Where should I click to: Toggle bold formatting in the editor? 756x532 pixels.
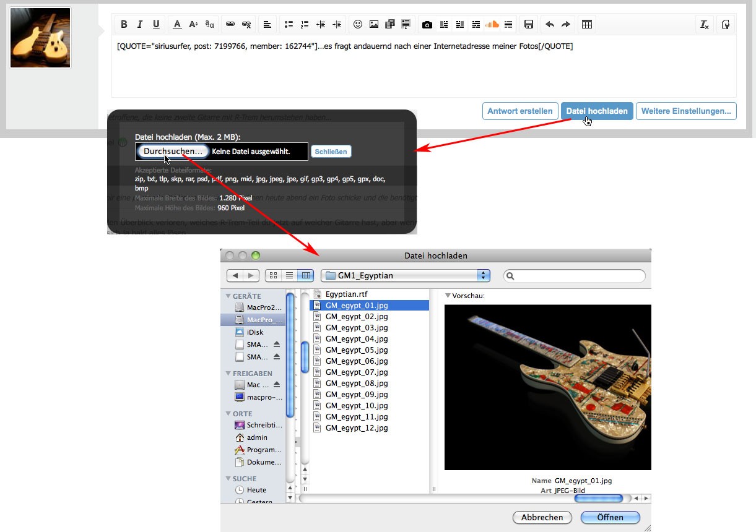coord(124,25)
